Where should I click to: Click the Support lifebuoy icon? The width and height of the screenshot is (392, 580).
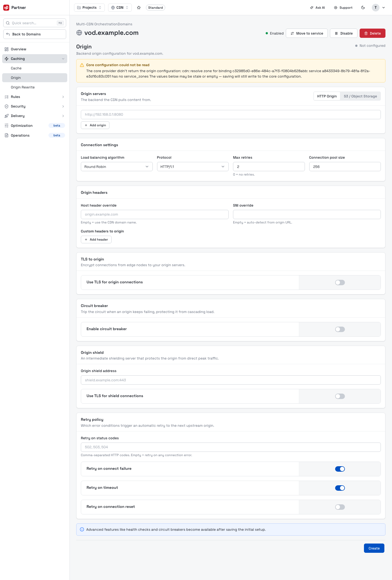point(336,8)
